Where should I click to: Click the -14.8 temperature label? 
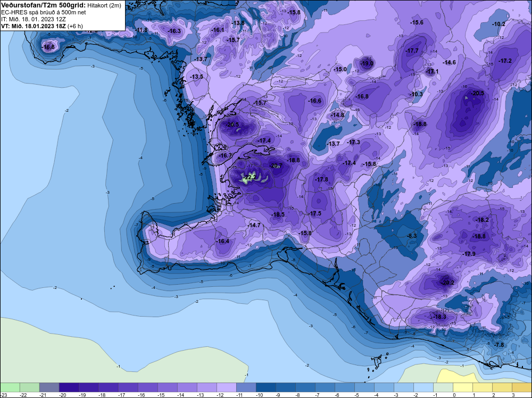click(x=338, y=115)
